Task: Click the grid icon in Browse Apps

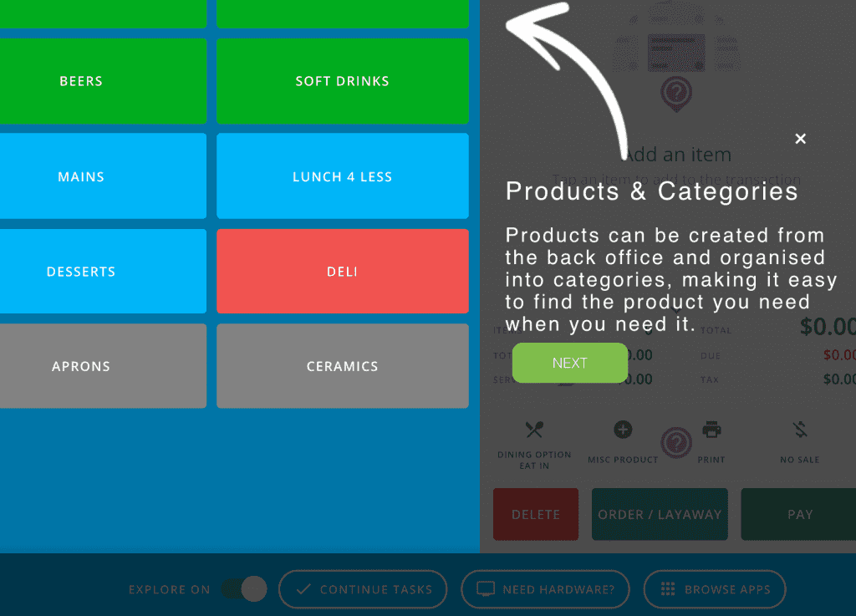Action: pos(668,589)
